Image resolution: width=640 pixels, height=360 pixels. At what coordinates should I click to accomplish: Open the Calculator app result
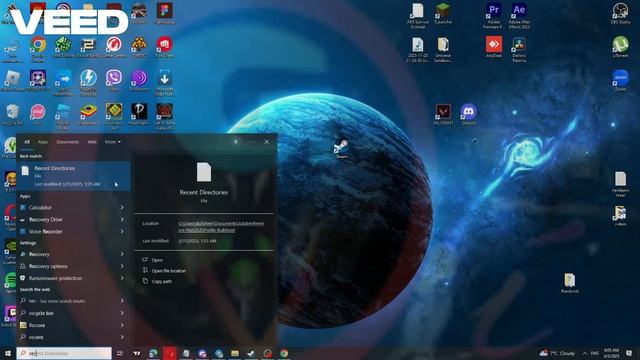pyautogui.click(x=67, y=207)
